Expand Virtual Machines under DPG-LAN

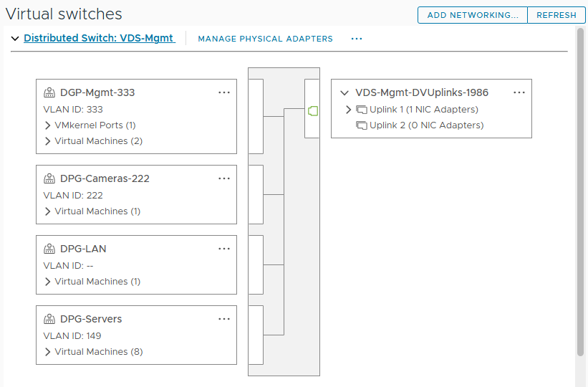[48, 282]
